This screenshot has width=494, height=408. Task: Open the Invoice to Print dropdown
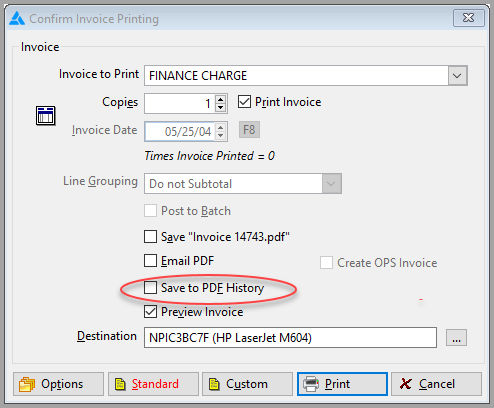click(457, 76)
